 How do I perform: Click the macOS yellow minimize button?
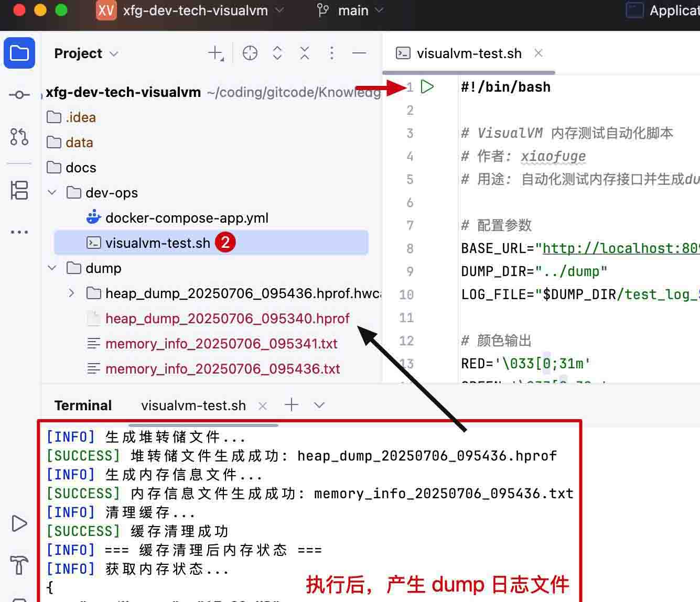coord(40,10)
